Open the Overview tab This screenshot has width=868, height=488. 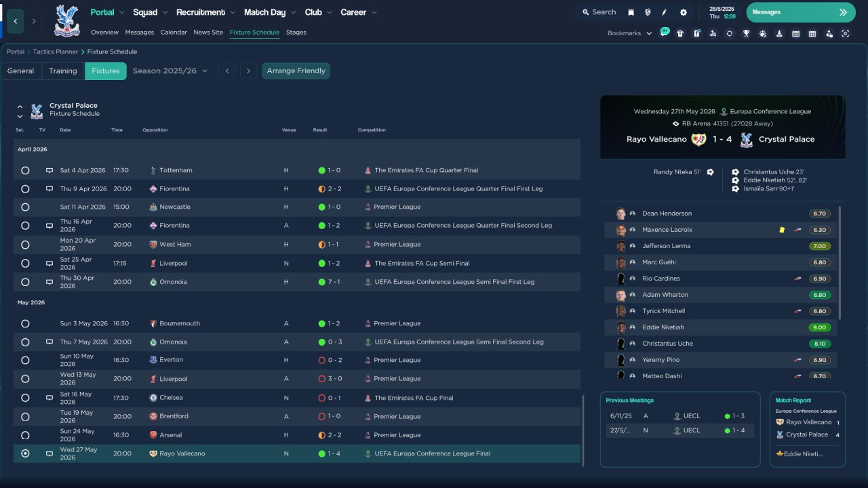104,33
